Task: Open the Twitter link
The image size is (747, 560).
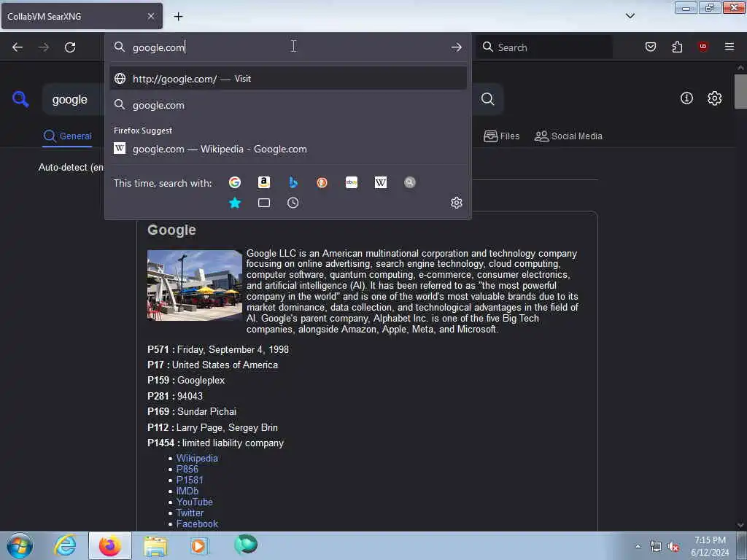Action: tap(190, 513)
